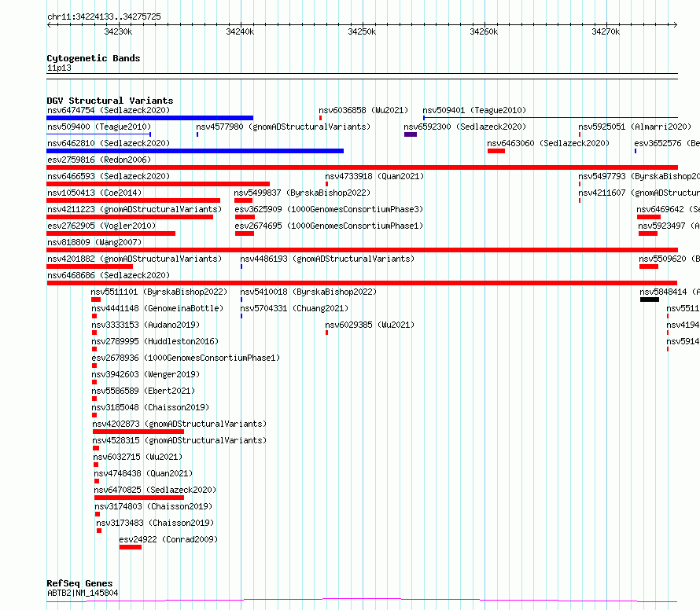Select the blue bar for nsv6474754
The image size is (700, 610).
pyautogui.click(x=150, y=118)
